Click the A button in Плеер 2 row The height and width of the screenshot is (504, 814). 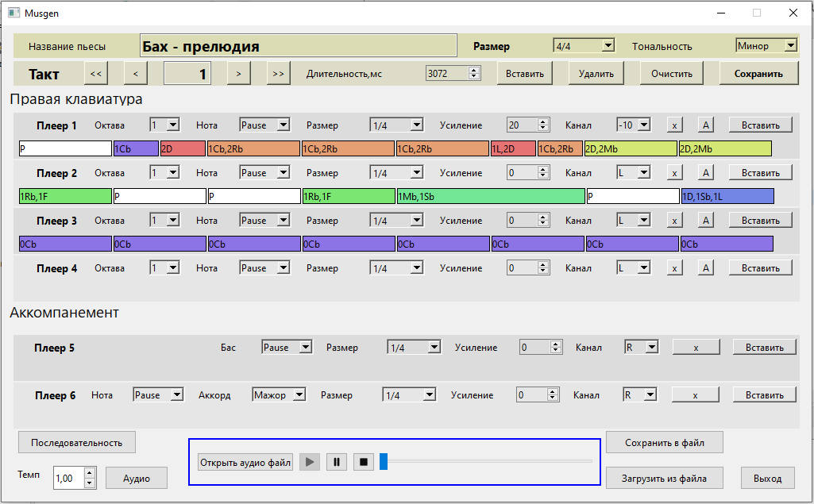(x=705, y=173)
